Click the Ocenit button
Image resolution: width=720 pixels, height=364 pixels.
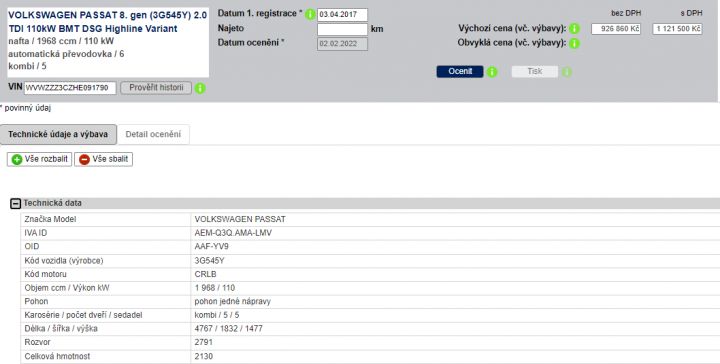pos(460,72)
